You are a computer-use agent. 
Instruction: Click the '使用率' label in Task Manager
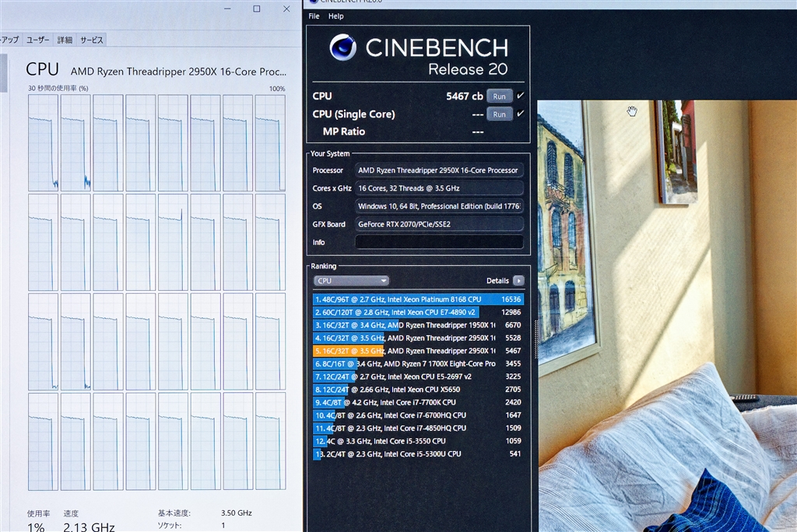point(38,513)
